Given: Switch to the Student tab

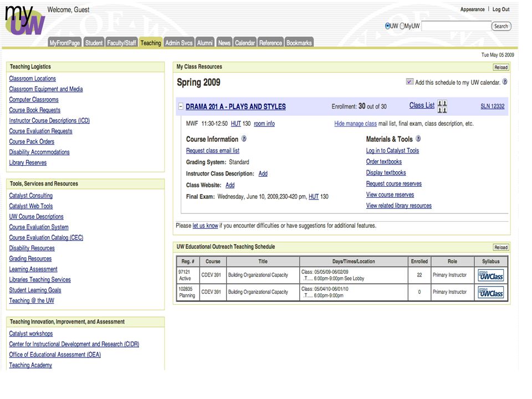Looking at the screenshot, I should pyautogui.click(x=94, y=43).
